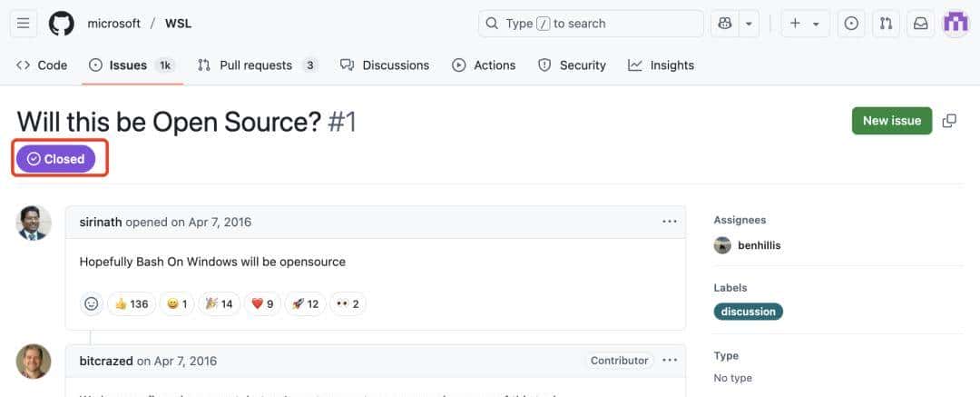
Task: Focus the Type to search field
Action: coord(591,24)
